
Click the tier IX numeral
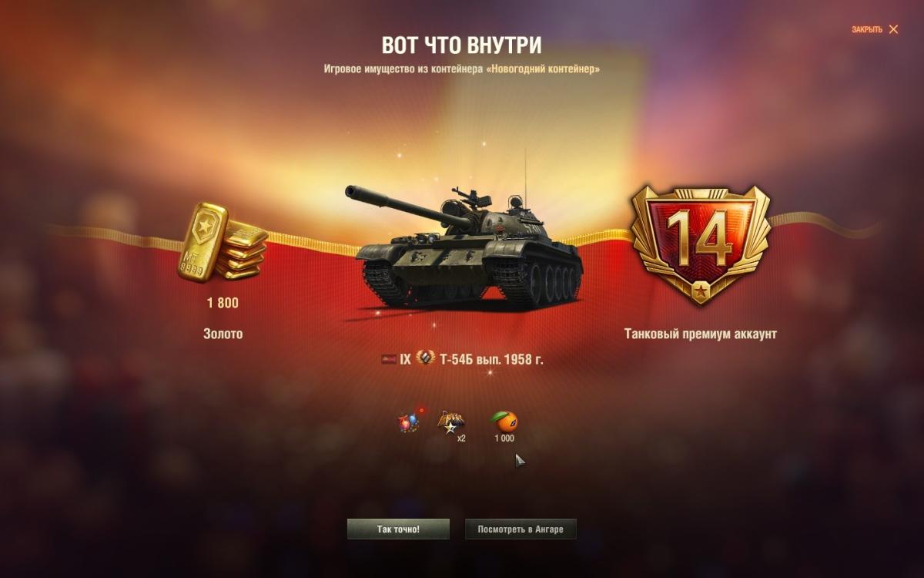405,359
